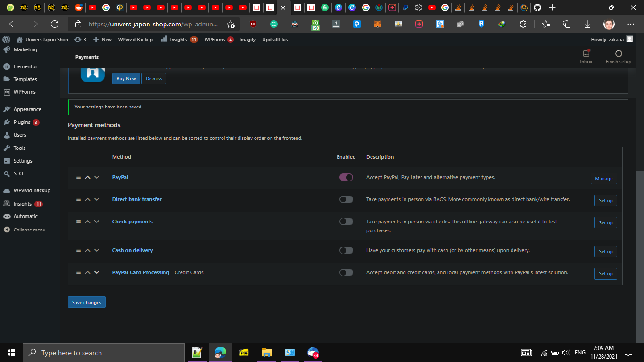The height and width of the screenshot is (362, 644).
Task: Click the drag handle for Cash on delivery
Action: (78, 250)
